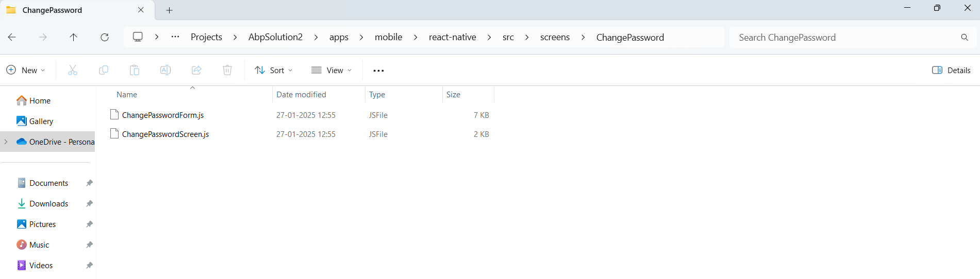980x279 pixels.
Task: Refresh the current folder view
Action: [x=105, y=38]
